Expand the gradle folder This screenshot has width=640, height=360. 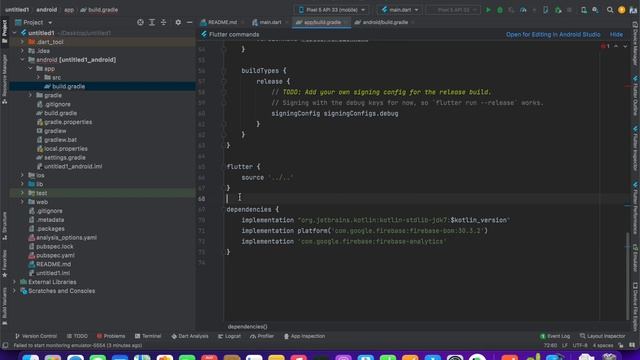[x=31, y=95]
